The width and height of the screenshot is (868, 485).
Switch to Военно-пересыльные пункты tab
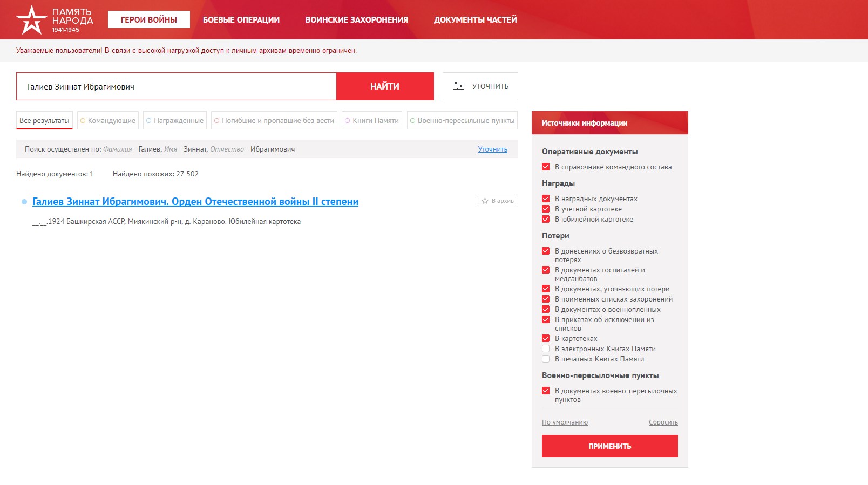click(462, 120)
